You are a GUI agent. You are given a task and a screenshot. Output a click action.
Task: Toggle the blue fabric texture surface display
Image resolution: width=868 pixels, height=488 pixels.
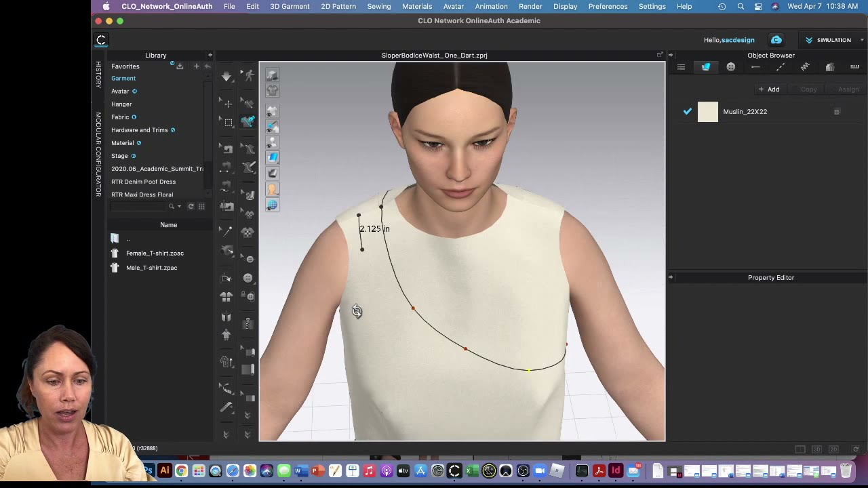click(272, 157)
